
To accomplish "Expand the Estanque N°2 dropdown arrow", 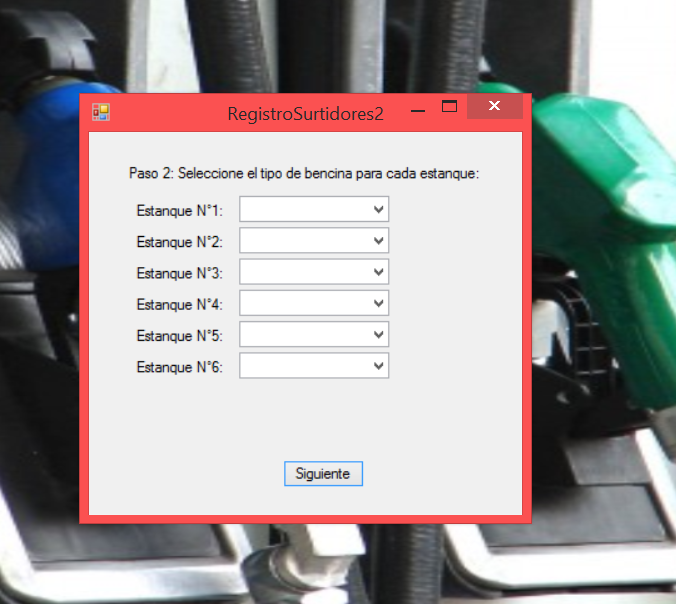I will click(x=378, y=241).
